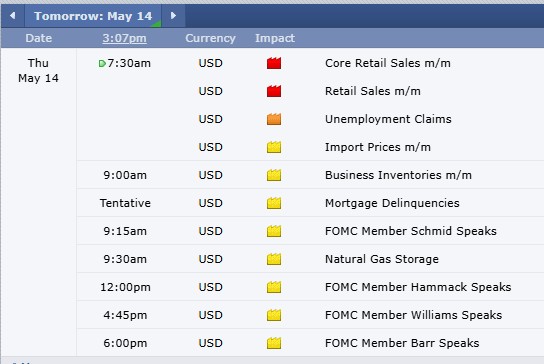Screen dimensions: 544x364
Task: Open Natural Gas Storage event
Action: [x=382, y=259]
